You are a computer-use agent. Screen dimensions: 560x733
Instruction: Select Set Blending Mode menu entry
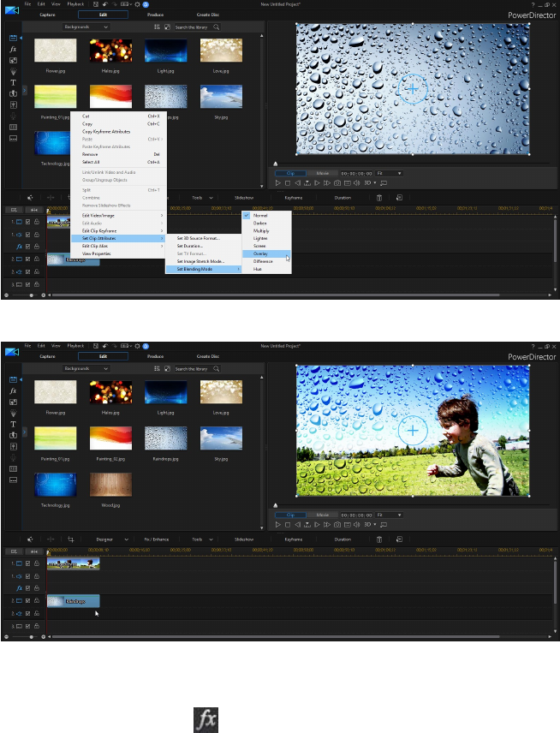(204, 269)
